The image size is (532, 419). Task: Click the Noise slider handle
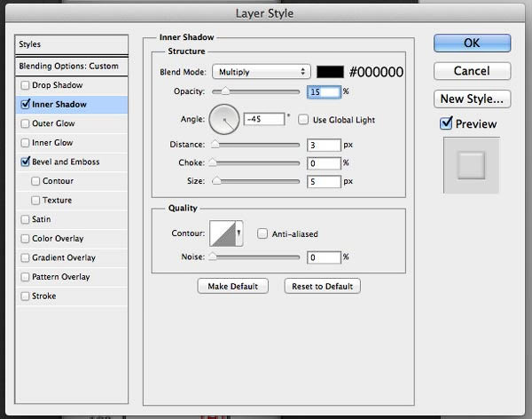pyautogui.click(x=213, y=257)
